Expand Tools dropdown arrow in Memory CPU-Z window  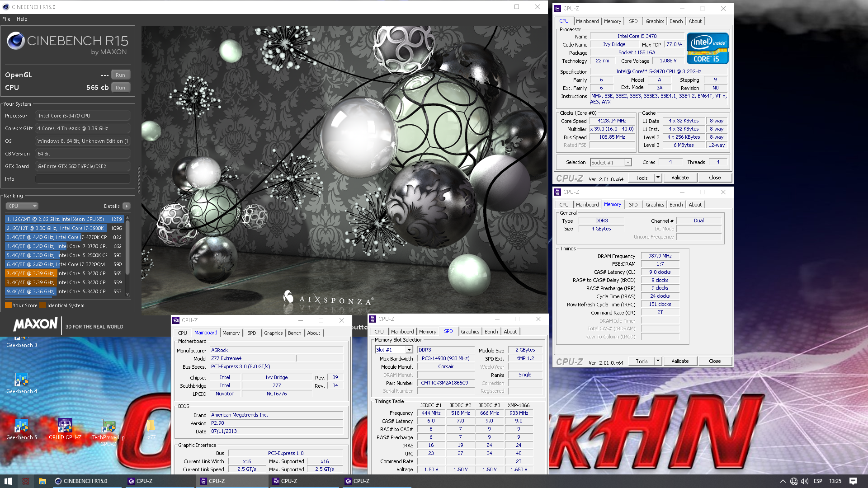(658, 361)
